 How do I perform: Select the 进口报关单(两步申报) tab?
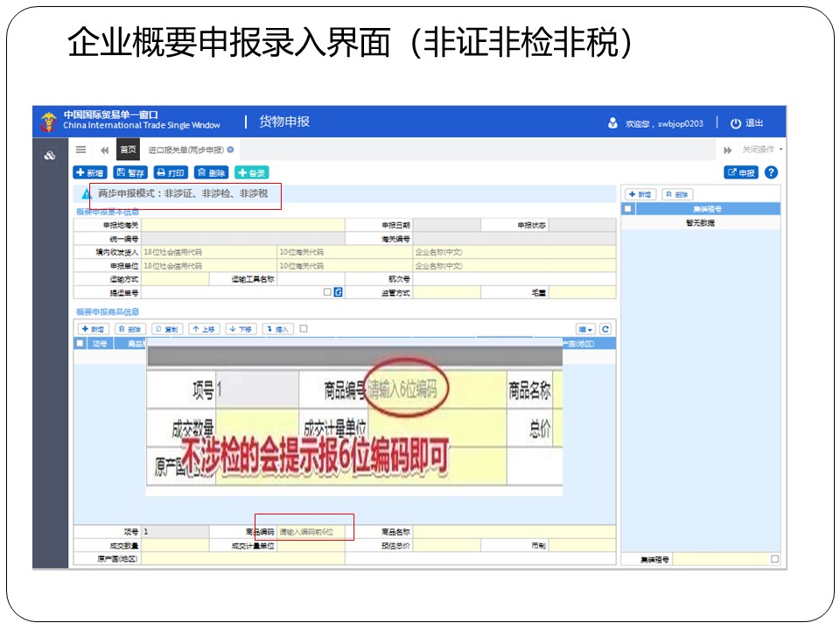pos(185,150)
